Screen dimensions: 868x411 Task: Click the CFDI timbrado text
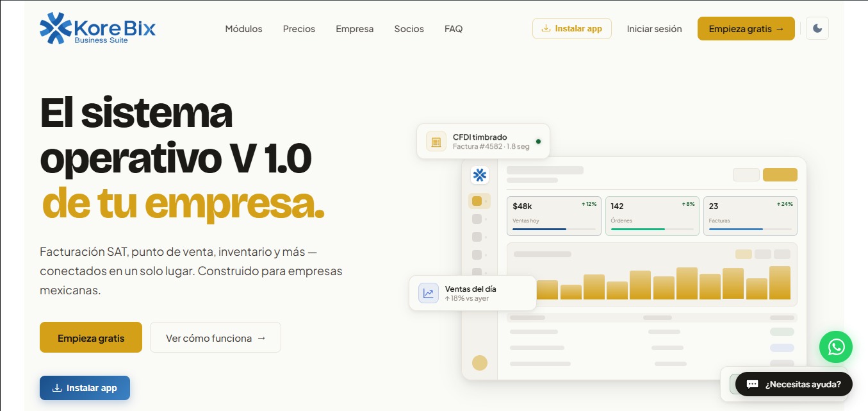click(480, 137)
